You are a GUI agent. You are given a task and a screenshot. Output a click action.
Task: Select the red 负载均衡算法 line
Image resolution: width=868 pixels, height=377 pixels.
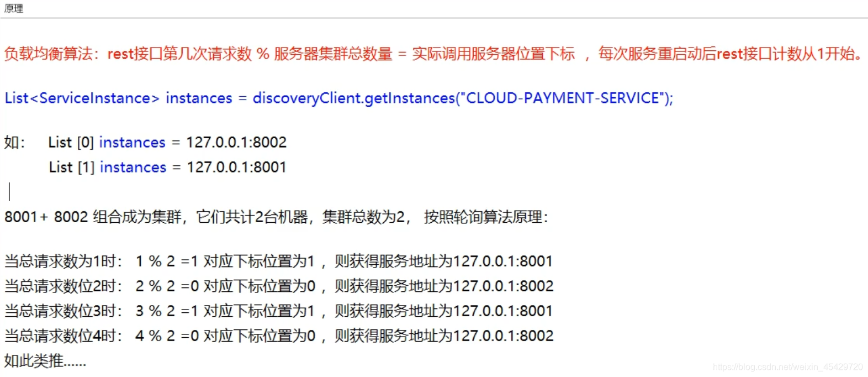[x=434, y=54]
